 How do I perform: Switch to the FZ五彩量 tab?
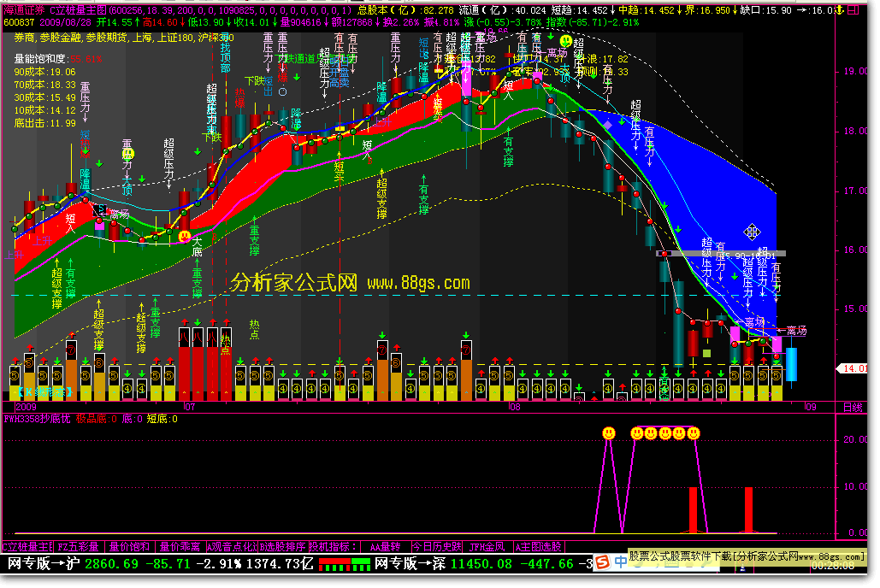(79, 546)
